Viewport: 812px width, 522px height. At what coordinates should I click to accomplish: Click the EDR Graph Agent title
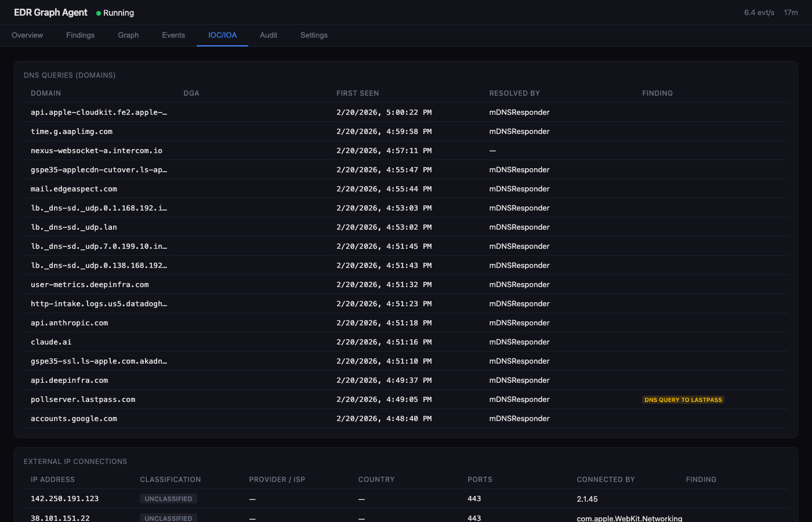coord(50,12)
